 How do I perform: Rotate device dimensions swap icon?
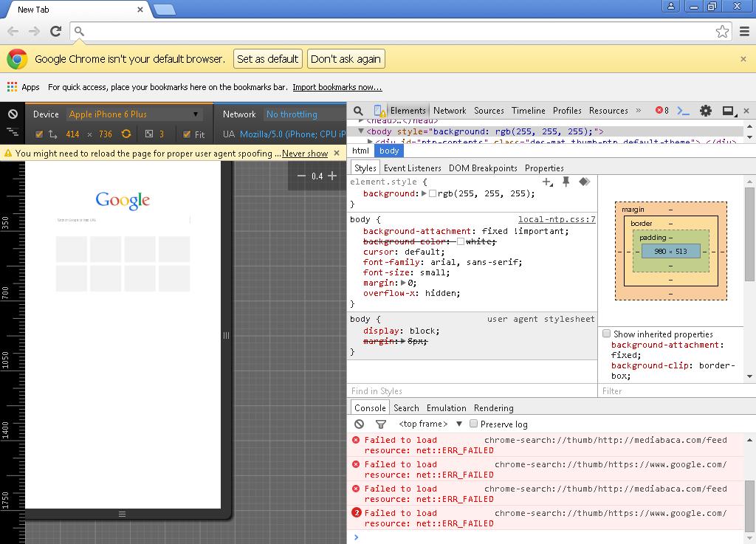click(x=126, y=134)
